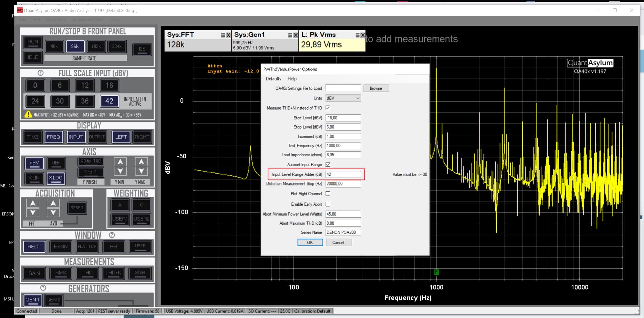Viewport: 644px width, 318px height.
Task: Increase FFT size with up arrow
Action: coord(33,203)
